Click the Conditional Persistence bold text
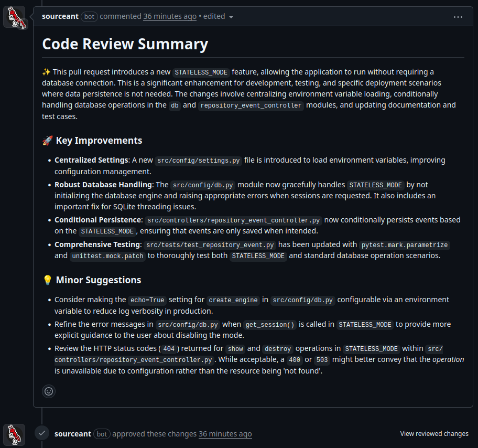 tap(98, 220)
